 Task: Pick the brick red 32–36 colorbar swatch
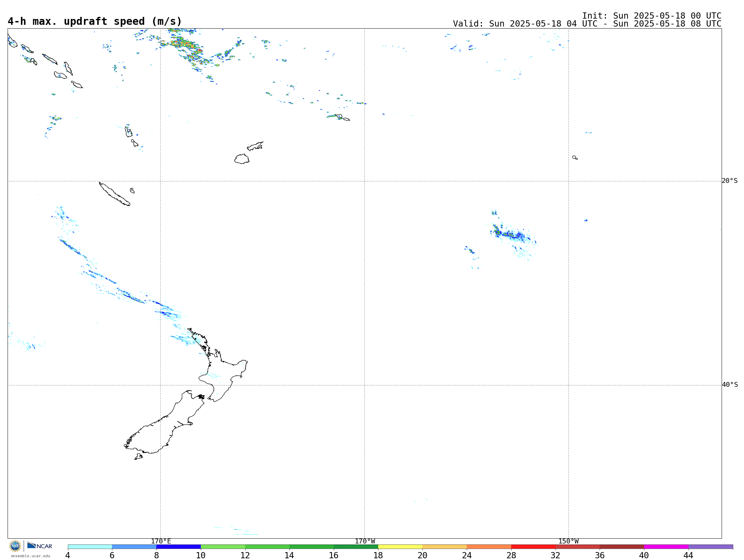[x=578, y=547]
